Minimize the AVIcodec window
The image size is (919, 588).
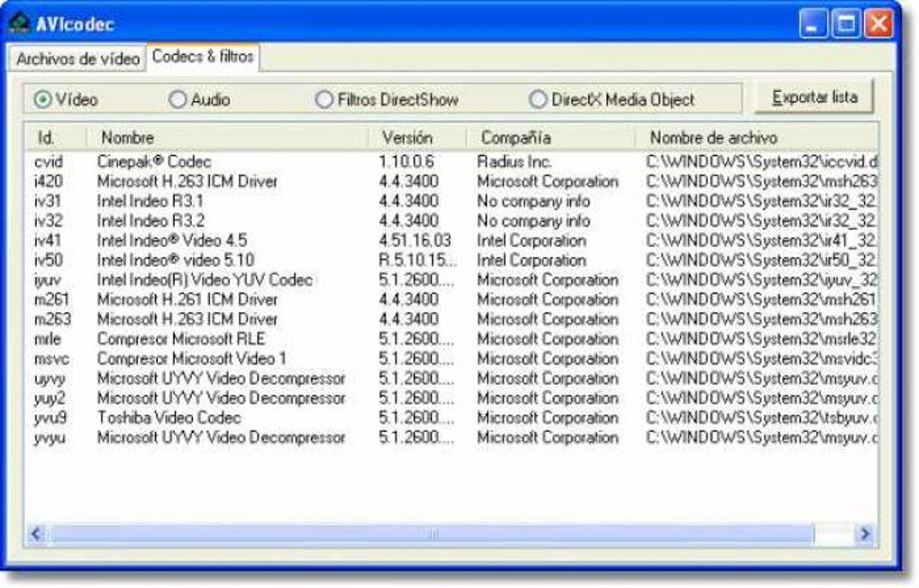coord(814,24)
